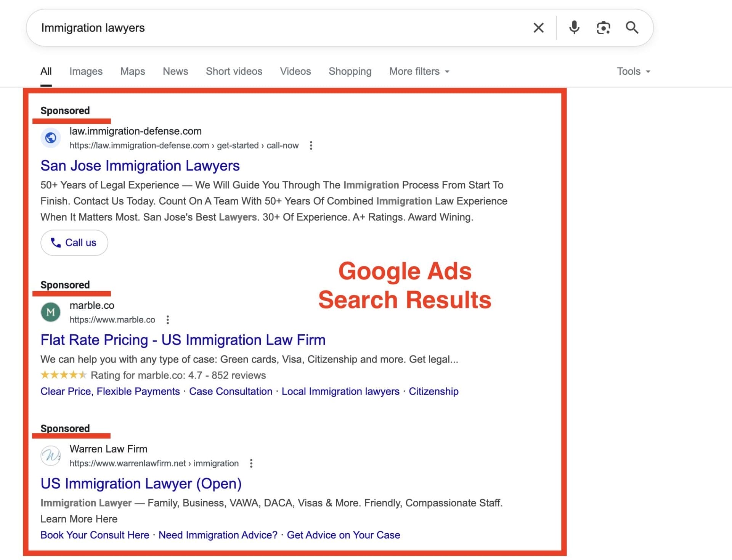Viewport: 732px width, 560px height.
Task: Click the voice search microphone icon
Action: (574, 27)
